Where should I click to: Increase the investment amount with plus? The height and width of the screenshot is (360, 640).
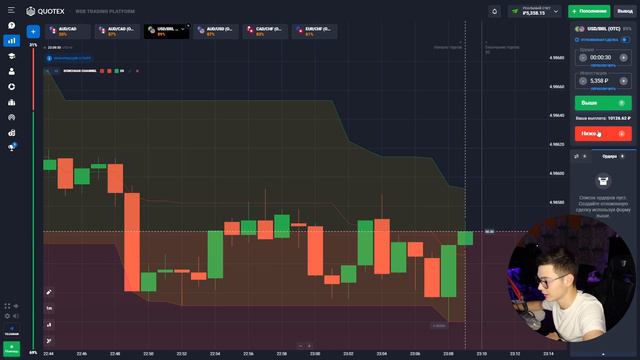pos(623,81)
